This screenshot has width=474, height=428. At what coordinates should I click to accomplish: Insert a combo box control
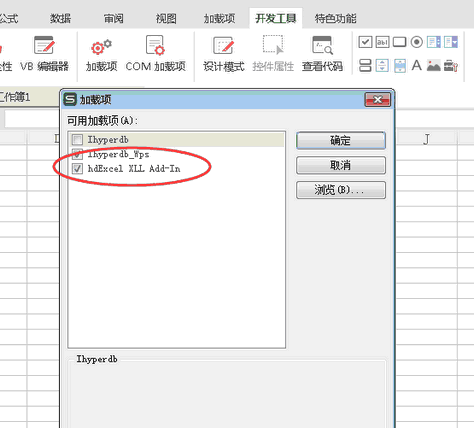coord(451,42)
